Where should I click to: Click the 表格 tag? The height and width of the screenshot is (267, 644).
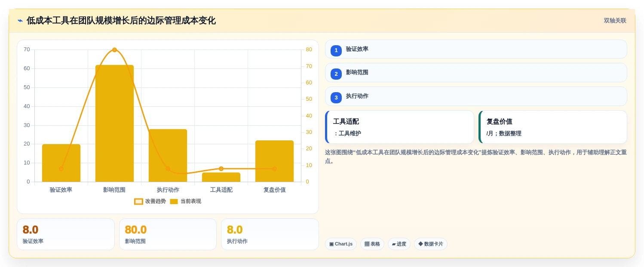pyautogui.click(x=372, y=244)
